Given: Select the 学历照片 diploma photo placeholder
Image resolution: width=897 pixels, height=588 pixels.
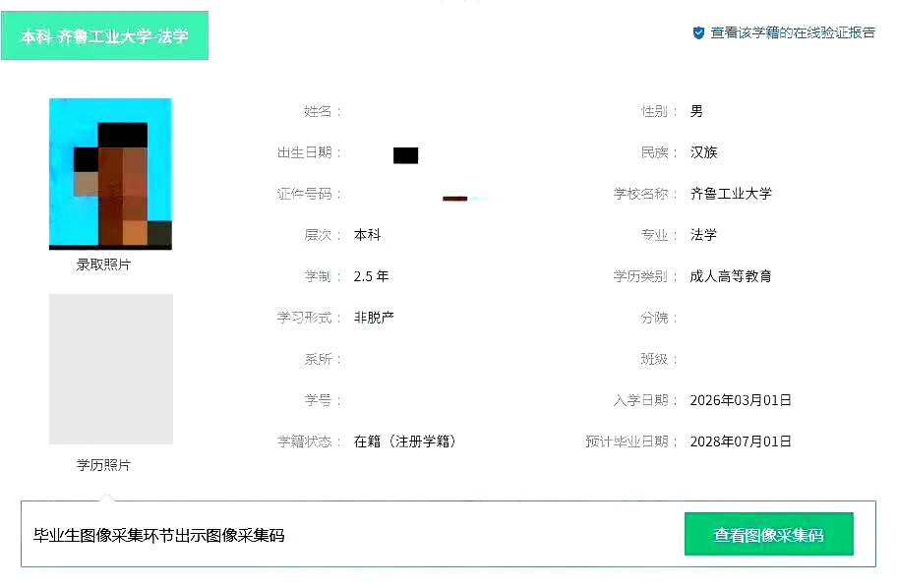Looking at the screenshot, I should click(x=109, y=369).
